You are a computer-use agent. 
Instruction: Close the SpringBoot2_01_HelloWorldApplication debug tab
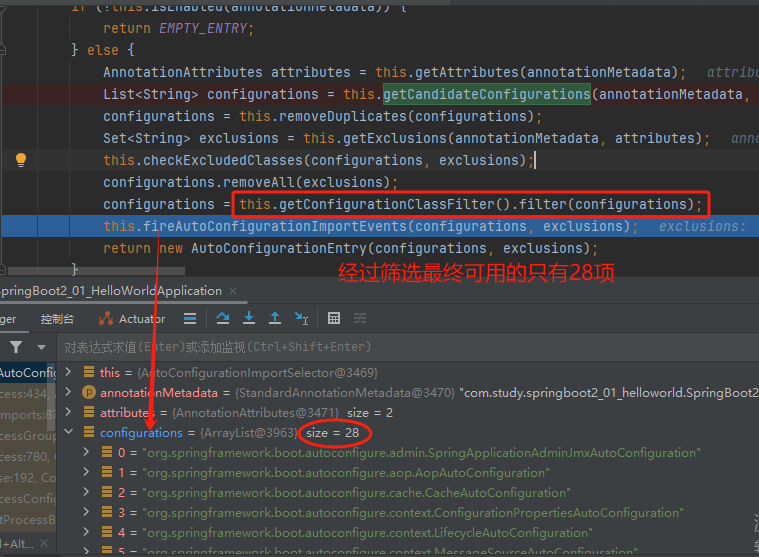(233, 291)
